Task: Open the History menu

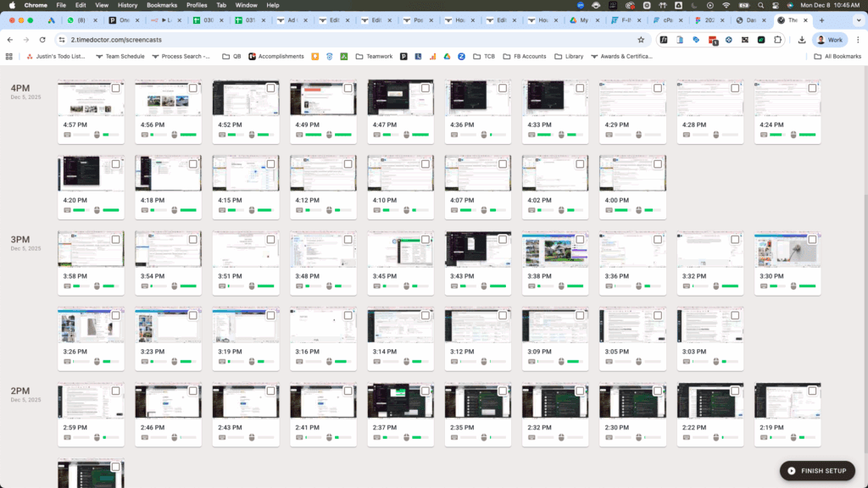Action: [x=127, y=5]
